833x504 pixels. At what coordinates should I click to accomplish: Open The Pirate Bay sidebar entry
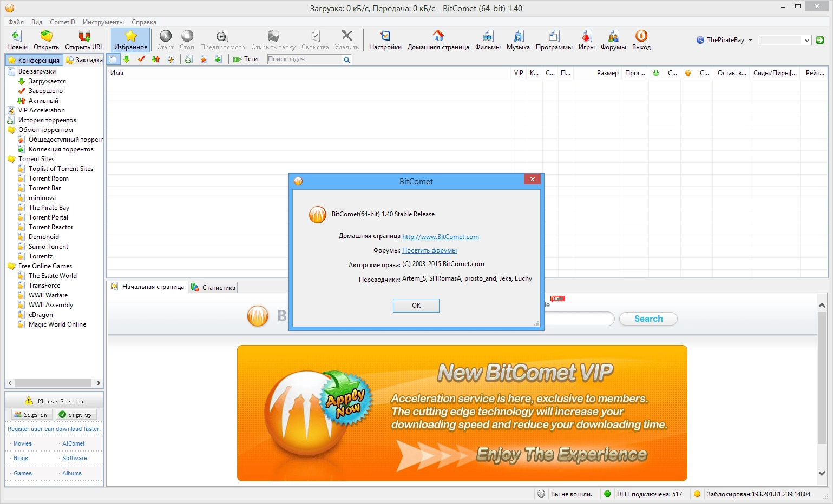click(x=49, y=208)
